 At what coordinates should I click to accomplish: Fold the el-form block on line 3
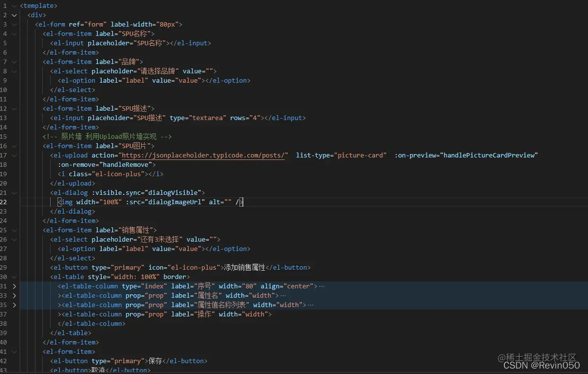click(x=14, y=25)
